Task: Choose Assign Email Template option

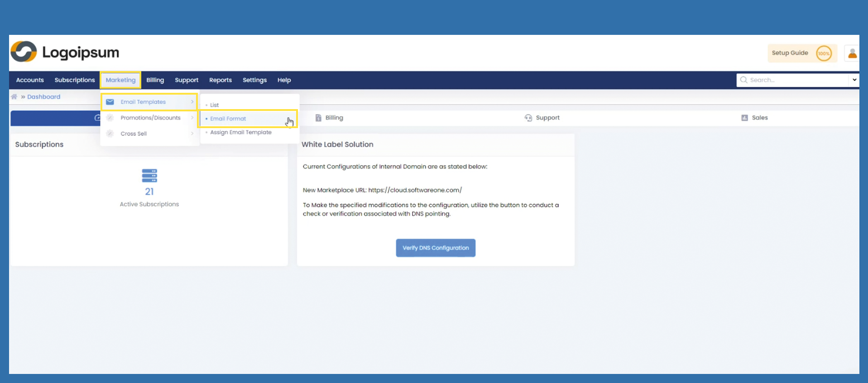Action: (x=241, y=132)
